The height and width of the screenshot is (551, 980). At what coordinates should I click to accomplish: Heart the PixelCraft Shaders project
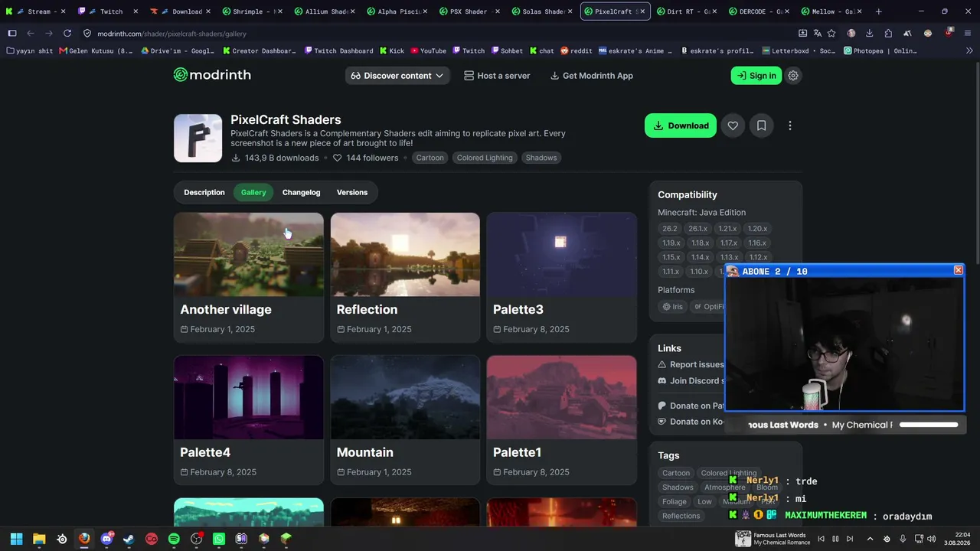point(733,126)
